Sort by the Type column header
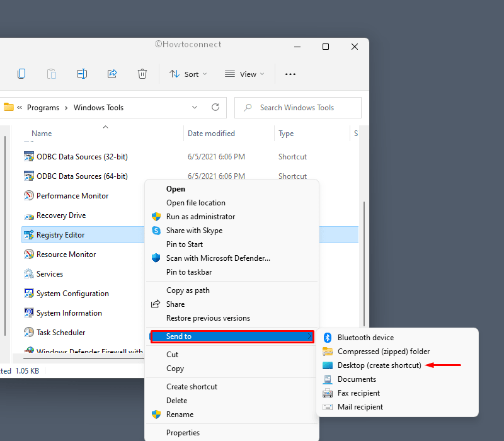The height and width of the screenshot is (441, 504). click(x=286, y=134)
